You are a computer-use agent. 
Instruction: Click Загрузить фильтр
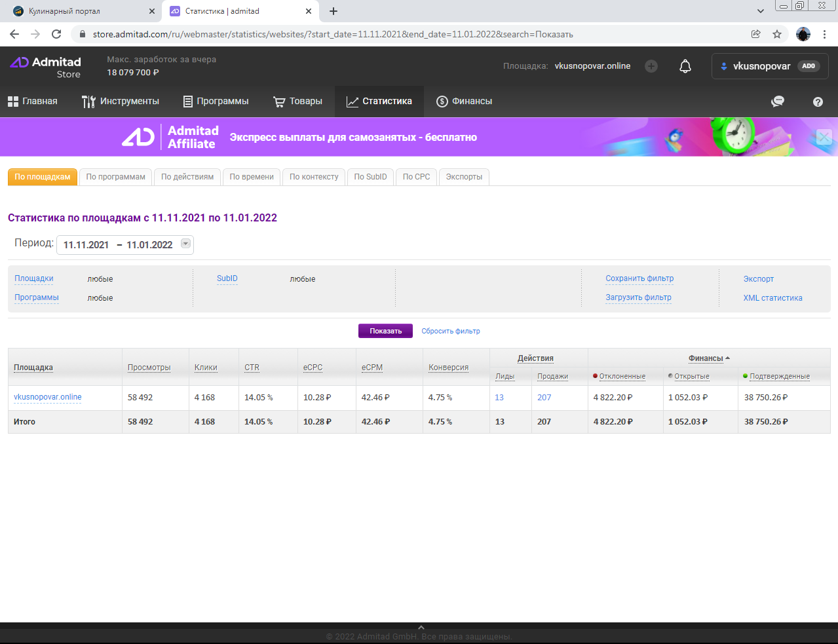pyautogui.click(x=638, y=297)
